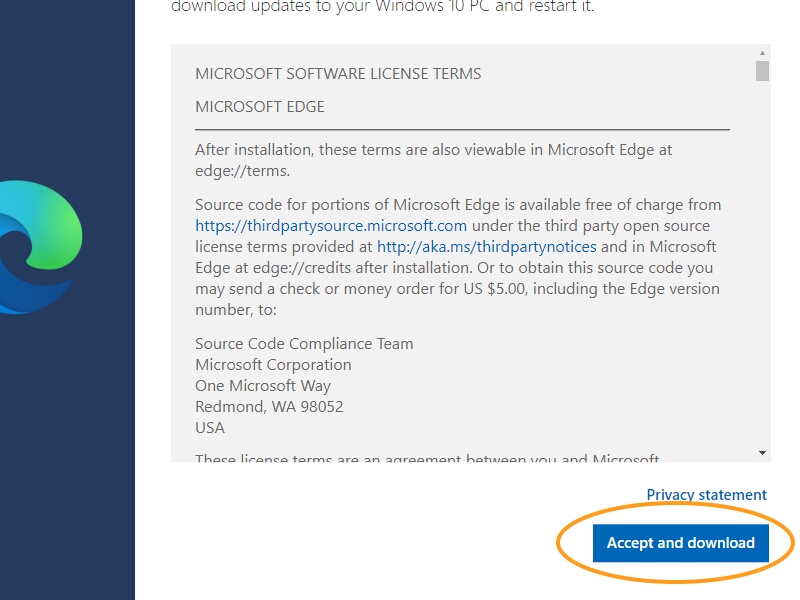Viewport: 800px width, 600px height.
Task: Click the horizontal divider under MICROSOFT EDGE
Action: pyautogui.click(x=462, y=130)
